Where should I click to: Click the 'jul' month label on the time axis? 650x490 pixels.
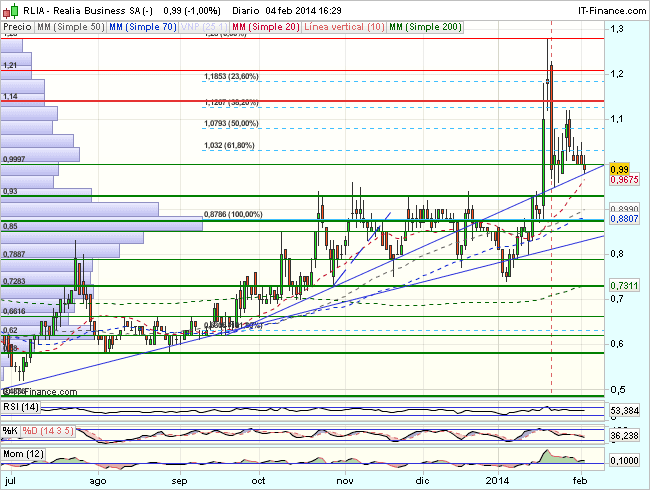[x=10, y=481]
